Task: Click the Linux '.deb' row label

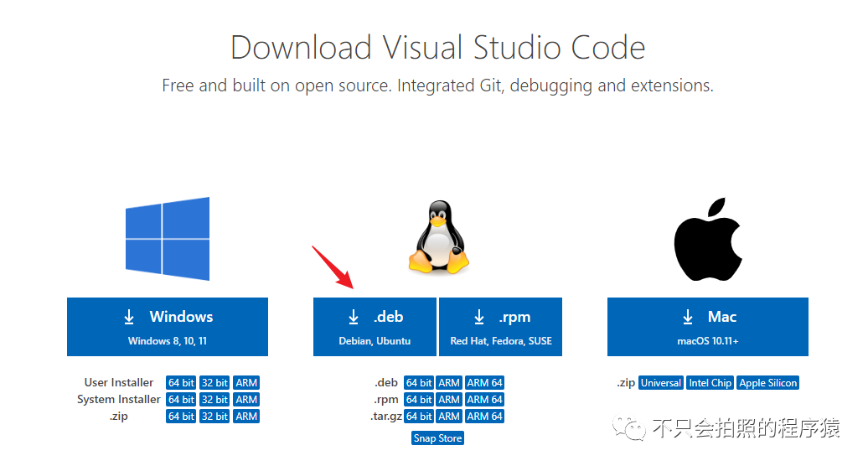Action: click(x=386, y=382)
